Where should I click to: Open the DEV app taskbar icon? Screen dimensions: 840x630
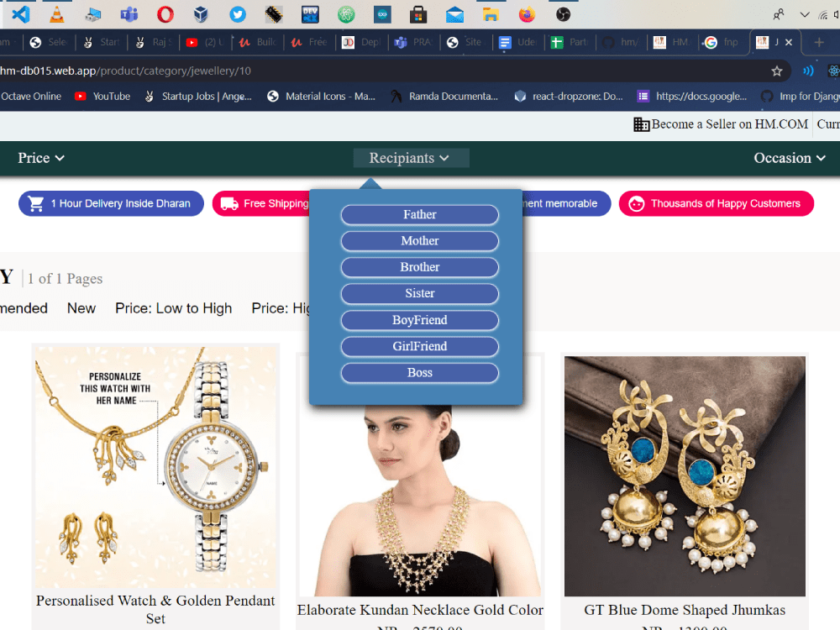click(x=310, y=14)
